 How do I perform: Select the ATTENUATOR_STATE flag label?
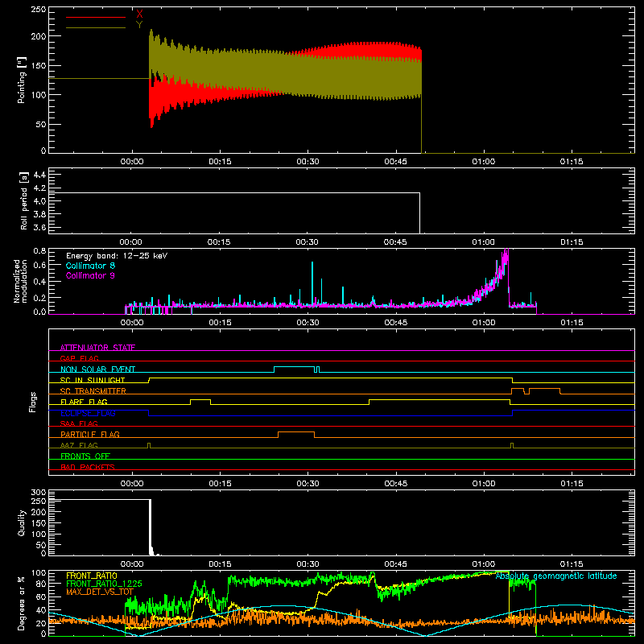(97, 348)
